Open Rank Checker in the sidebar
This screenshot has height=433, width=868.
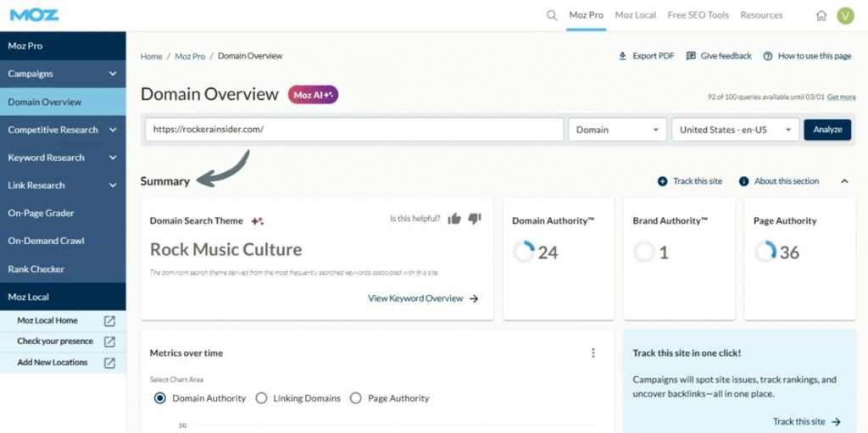point(63,269)
